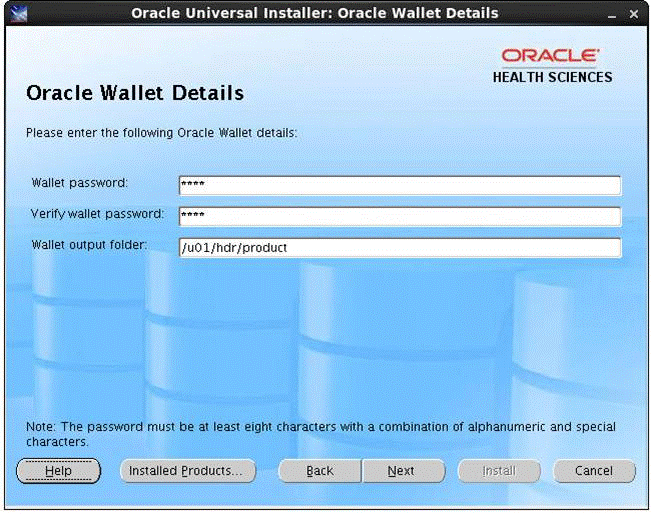Click the Oracle Health Sciences logo
The height and width of the screenshot is (514, 651).
click(x=552, y=66)
